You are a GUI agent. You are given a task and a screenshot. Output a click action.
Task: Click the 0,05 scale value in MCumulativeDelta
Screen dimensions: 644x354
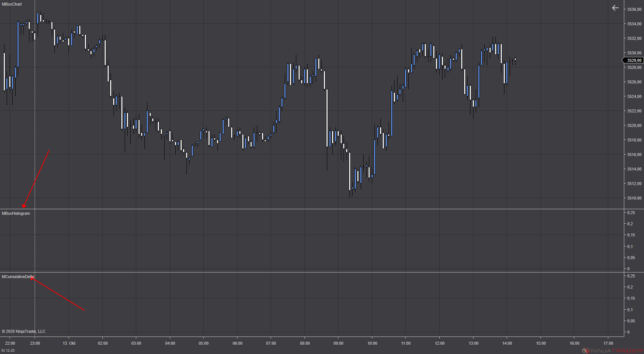click(631, 321)
